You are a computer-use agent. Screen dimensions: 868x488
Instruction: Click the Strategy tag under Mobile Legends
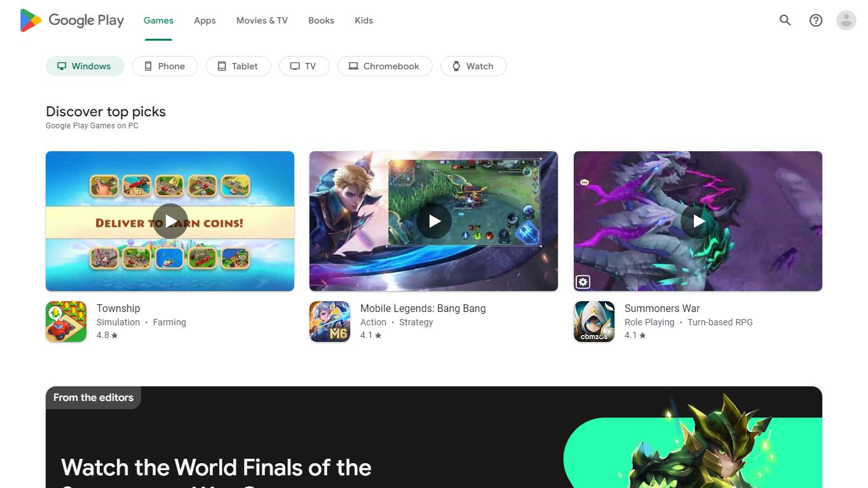click(416, 322)
